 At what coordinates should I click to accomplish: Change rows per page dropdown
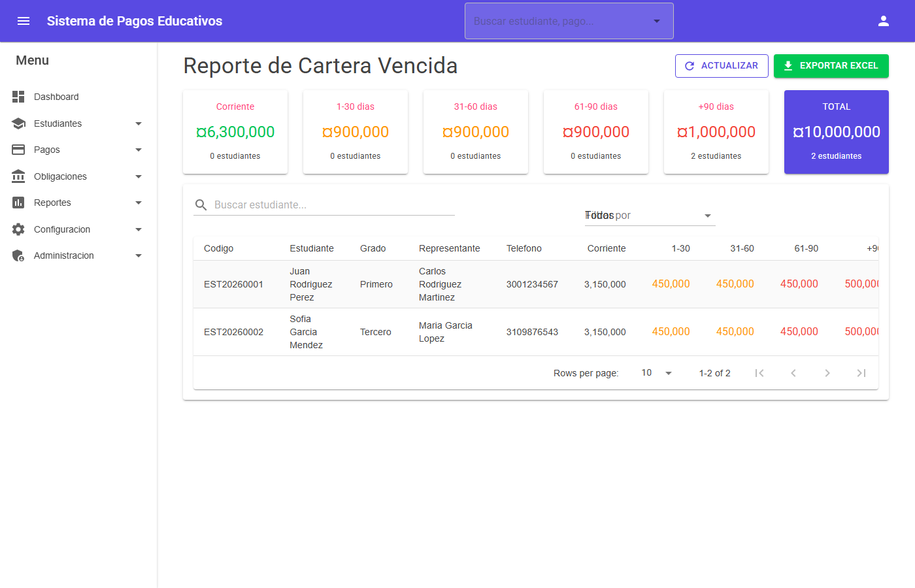657,373
